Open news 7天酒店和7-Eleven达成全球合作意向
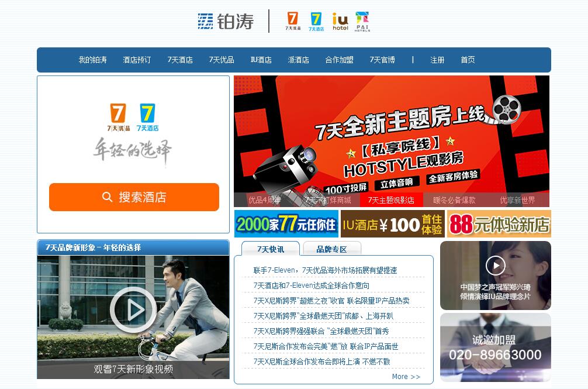The width and height of the screenshot is (588, 389). pyautogui.click(x=311, y=285)
